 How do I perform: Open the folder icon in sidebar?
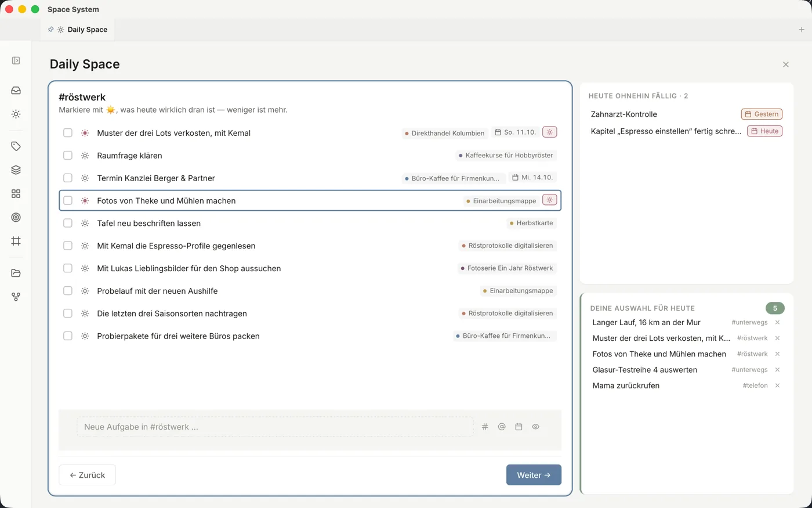(x=16, y=273)
